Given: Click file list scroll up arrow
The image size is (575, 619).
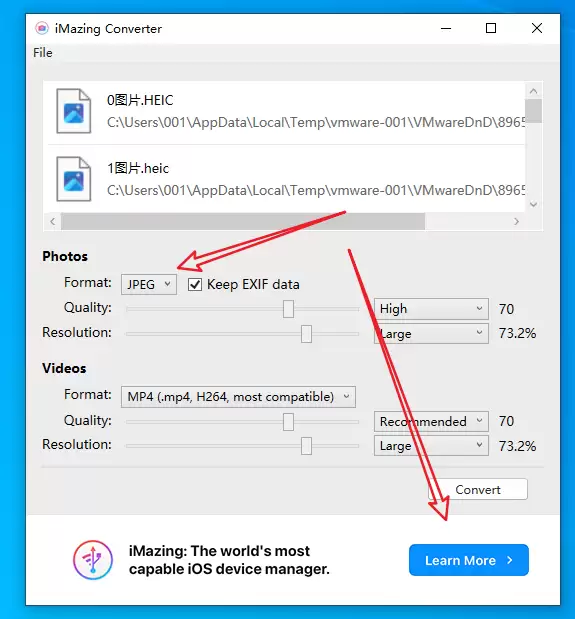Looking at the screenshot, I should click(534, 91).
